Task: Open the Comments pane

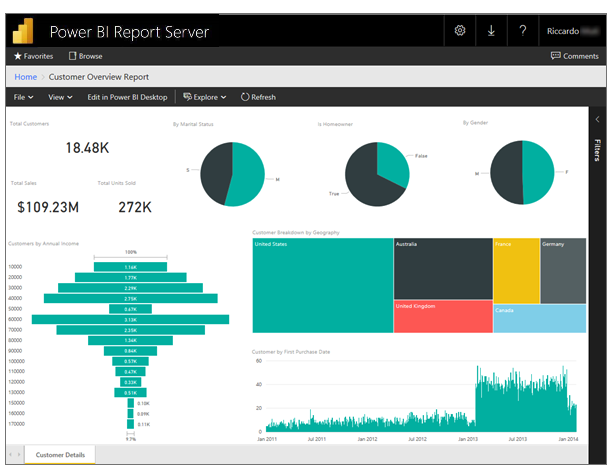Action: tap(575, 56)
